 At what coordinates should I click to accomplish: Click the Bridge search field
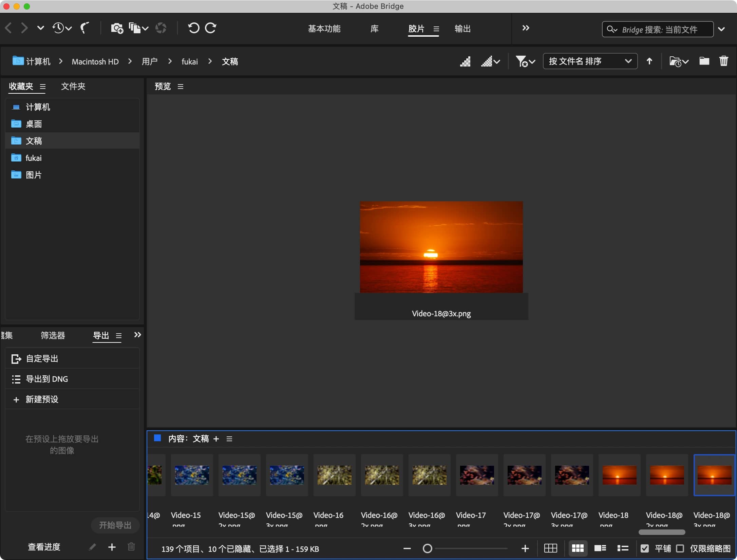(x=658, y=30)
